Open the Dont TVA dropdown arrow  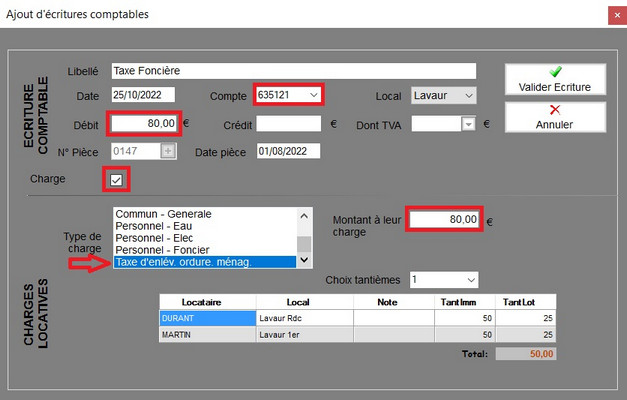[467, 124]
